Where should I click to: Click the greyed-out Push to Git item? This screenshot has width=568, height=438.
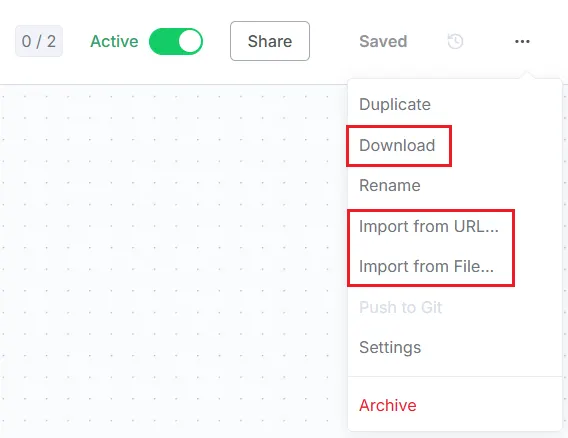coord(400,308)
